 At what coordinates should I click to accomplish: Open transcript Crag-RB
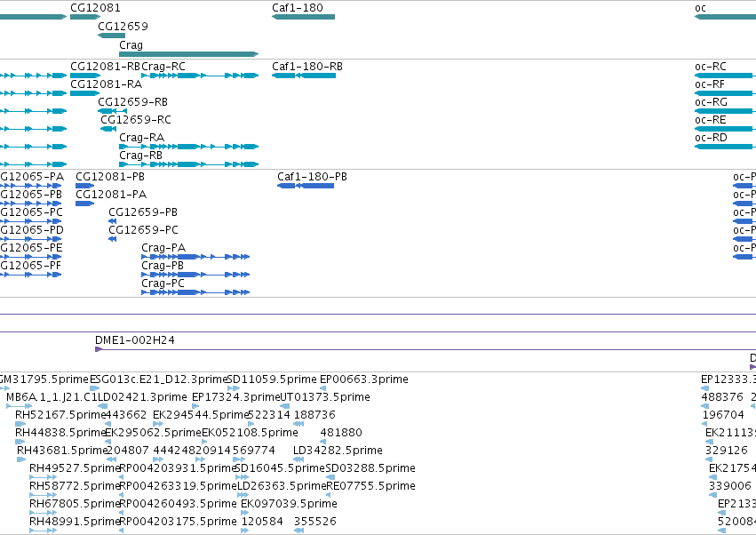(189, 164)
